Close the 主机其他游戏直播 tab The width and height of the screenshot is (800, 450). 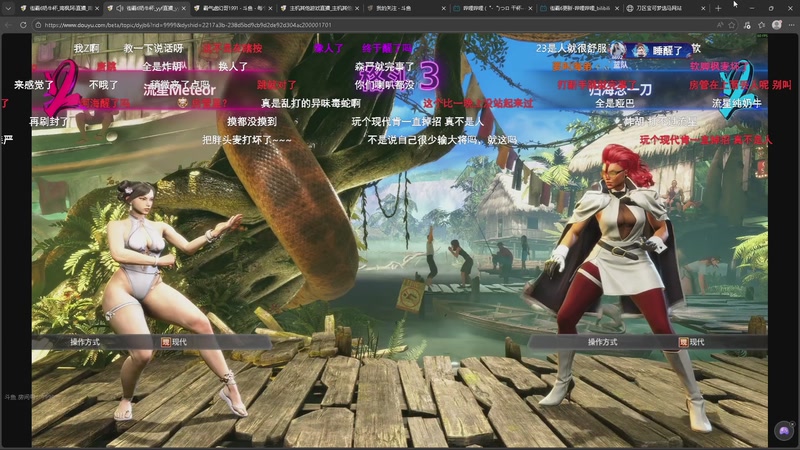click(x=357, y=8)
